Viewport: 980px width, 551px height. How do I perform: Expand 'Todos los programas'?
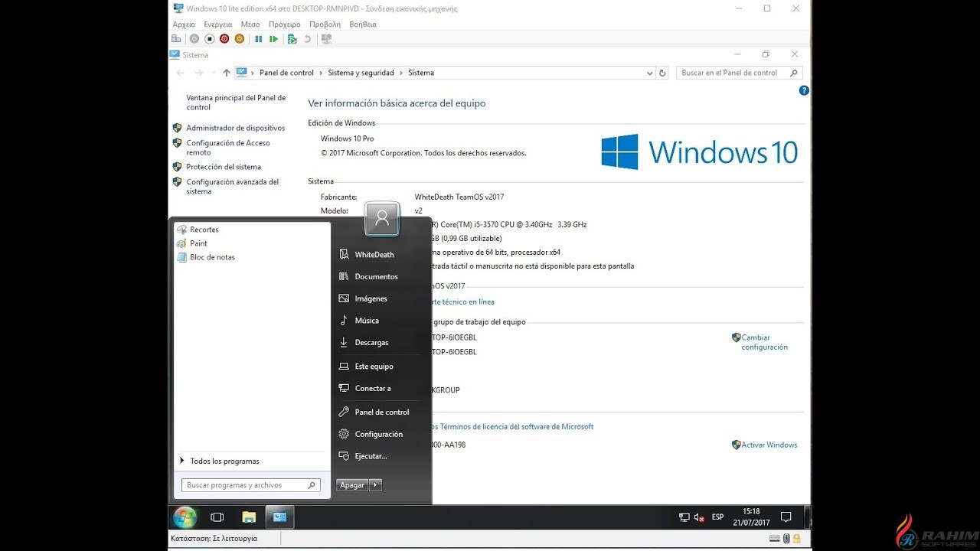pyautogui.click(x=224, y=461)
